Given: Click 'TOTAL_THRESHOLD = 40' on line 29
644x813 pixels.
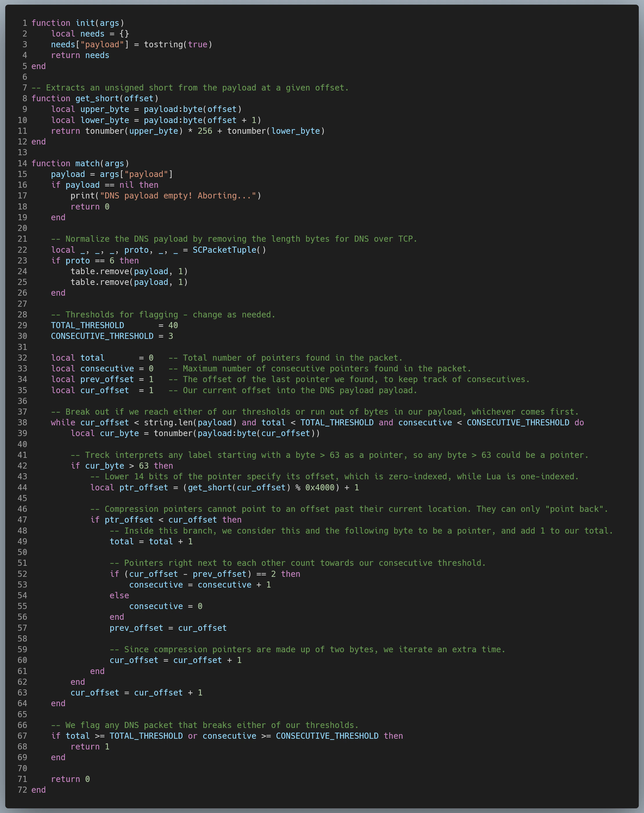Looking at the screenshot, I should click(115, 326).
